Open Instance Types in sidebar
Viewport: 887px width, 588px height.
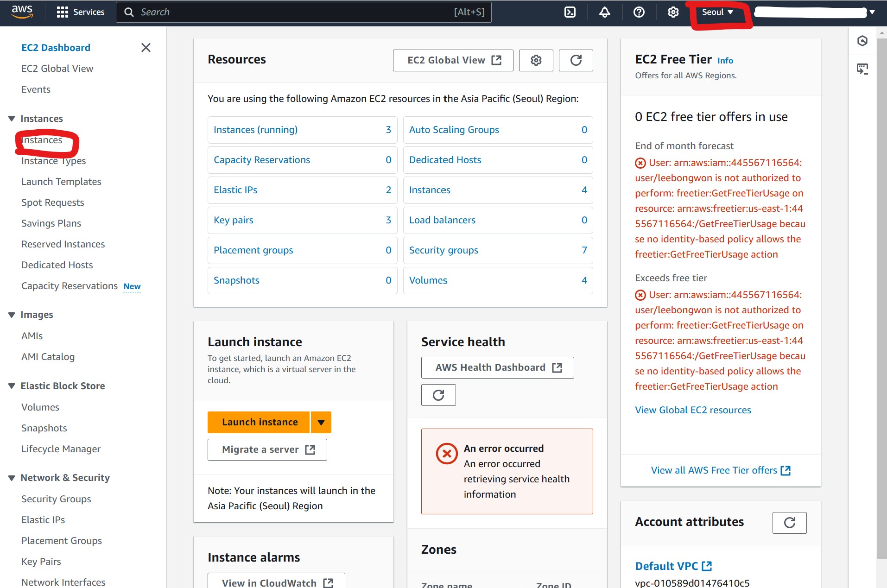click(x=54, y=161)
